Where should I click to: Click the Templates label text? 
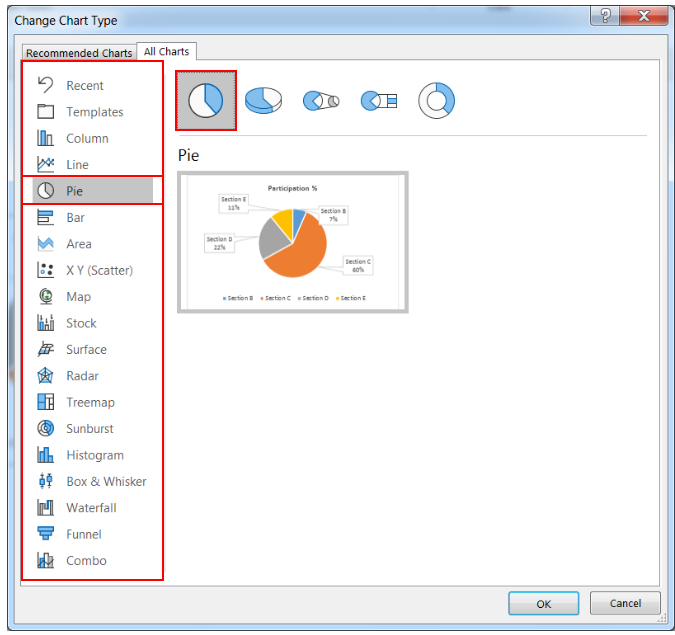95,112
